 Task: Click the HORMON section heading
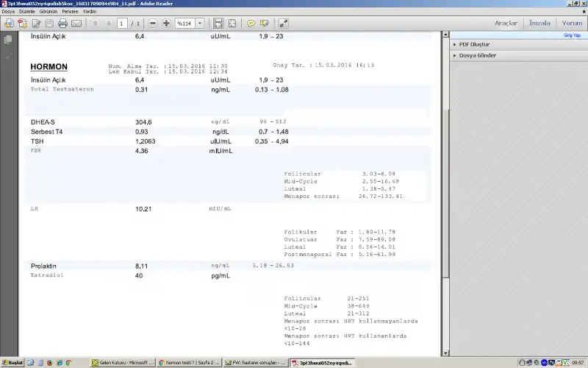(49, 67)
